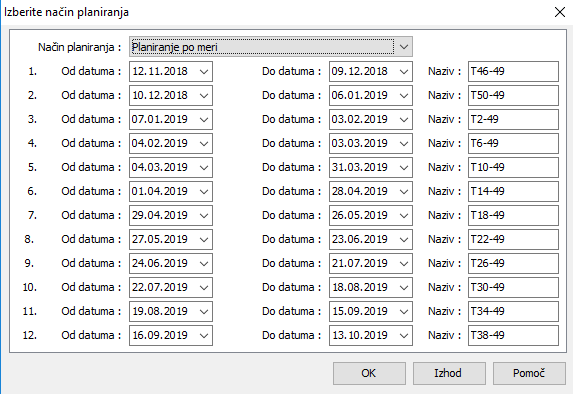Edit the Naziv field T18-49
Screen dimensions: 573x394
[x=513, y=215]
